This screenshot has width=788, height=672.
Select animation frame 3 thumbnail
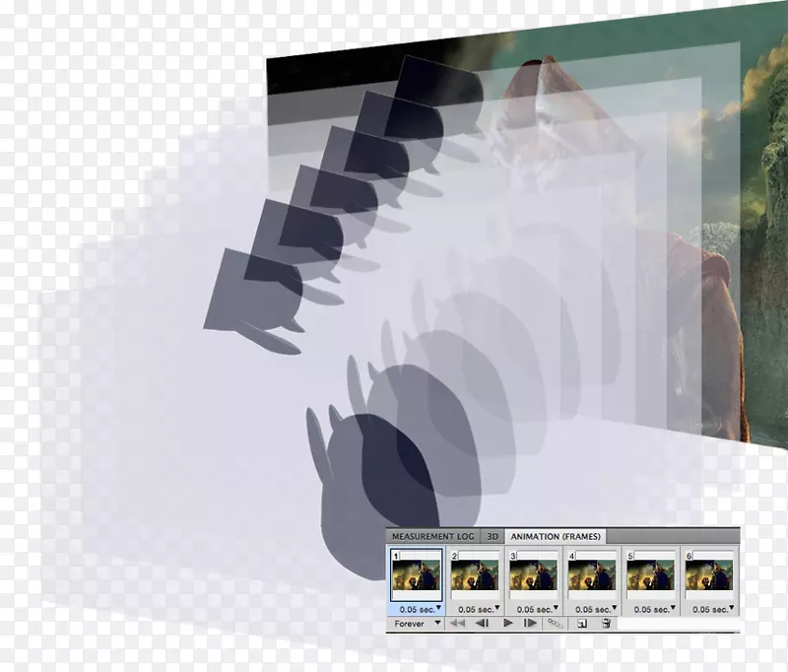(x=533, y=575)
